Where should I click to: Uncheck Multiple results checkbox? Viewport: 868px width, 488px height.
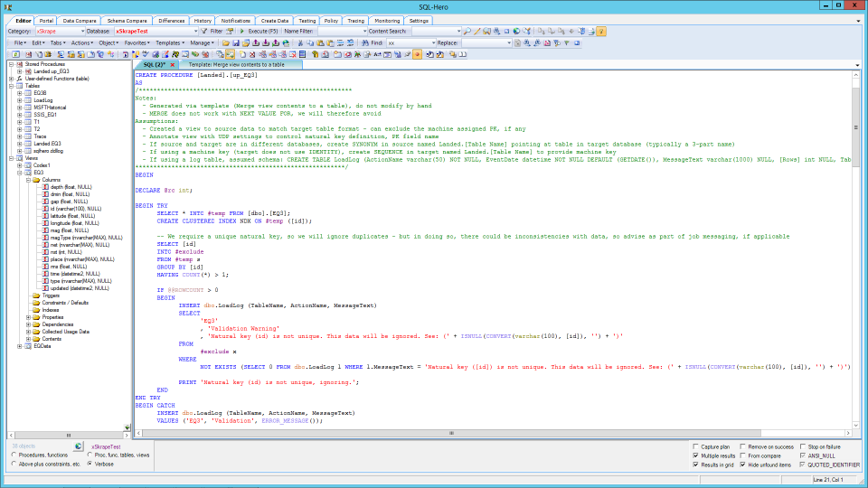tap(696, 455)
